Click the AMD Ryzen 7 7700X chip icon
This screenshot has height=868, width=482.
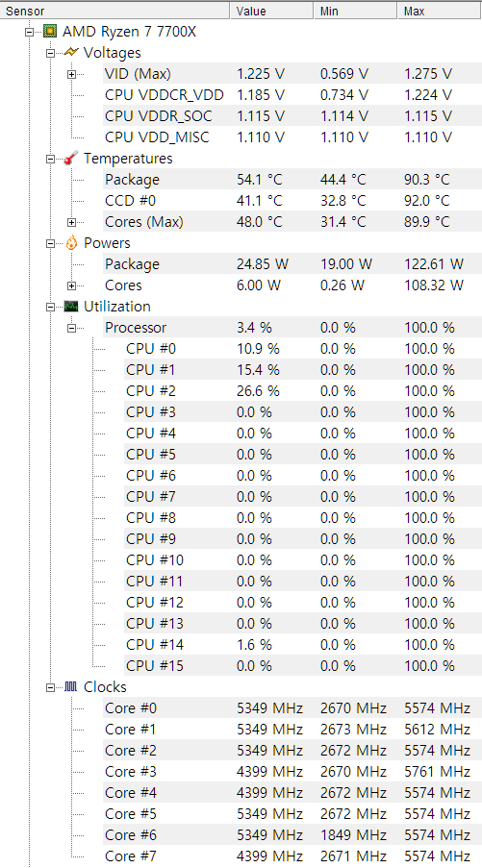point(50,32)
